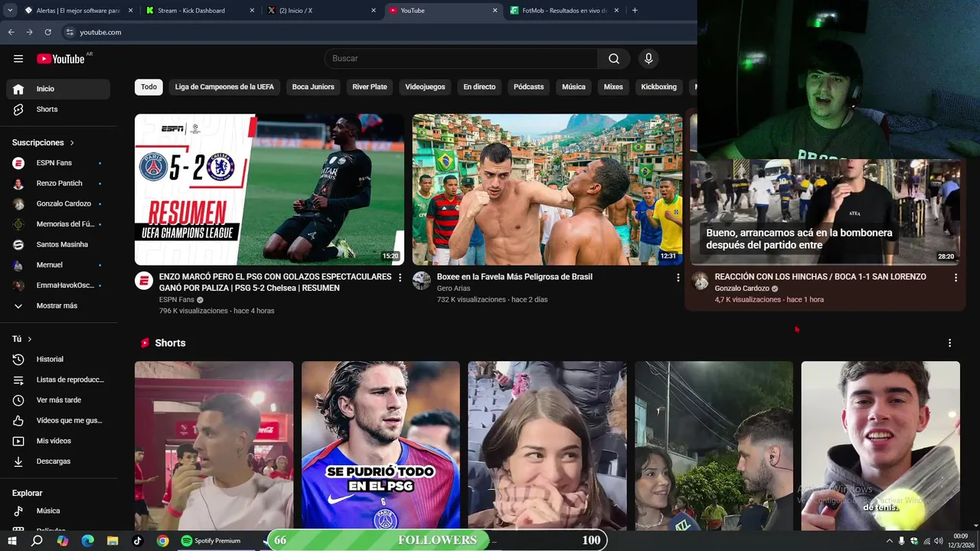This screenshot has height=551, width=980.
Task: Select the Pódcasts chip
Action: coord(528,87)
